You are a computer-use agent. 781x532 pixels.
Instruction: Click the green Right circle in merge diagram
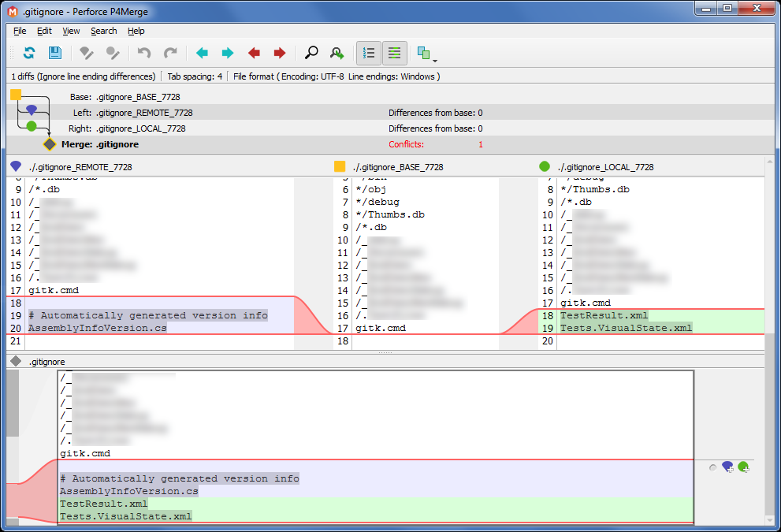pos(32,126)
